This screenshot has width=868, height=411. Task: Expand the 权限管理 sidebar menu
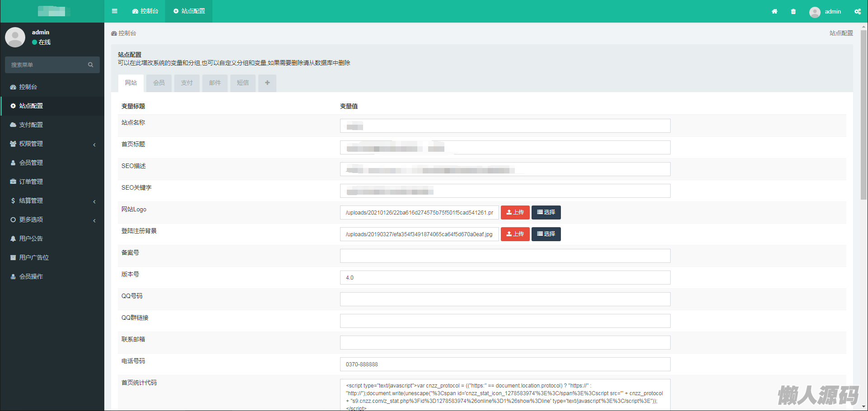click(31, 144)
